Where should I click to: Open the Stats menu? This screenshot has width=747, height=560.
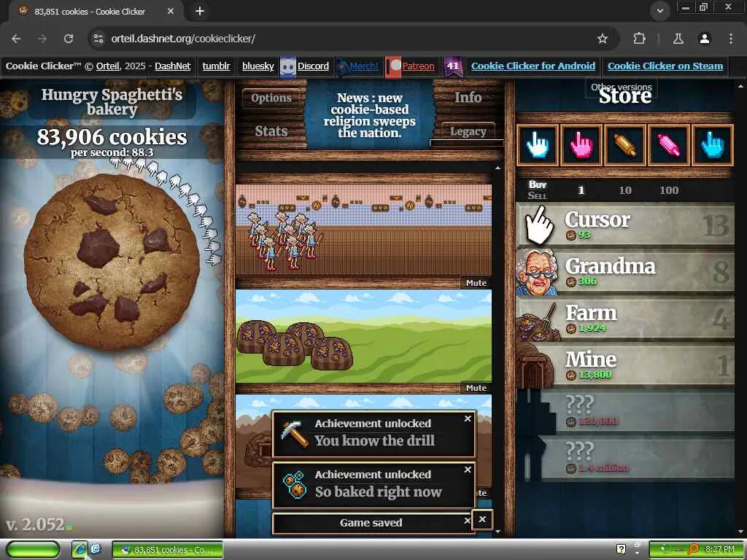(x=271, y=131)
